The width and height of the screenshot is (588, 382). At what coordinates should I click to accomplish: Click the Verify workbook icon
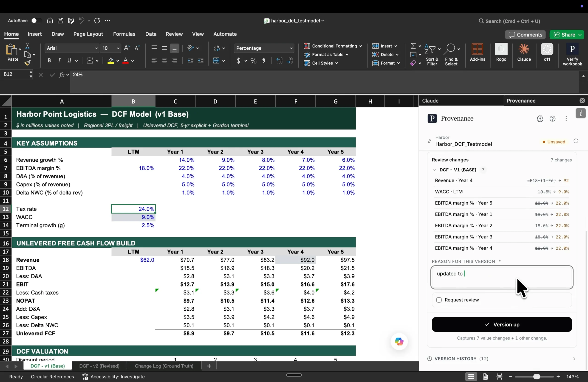click(572, 55)
